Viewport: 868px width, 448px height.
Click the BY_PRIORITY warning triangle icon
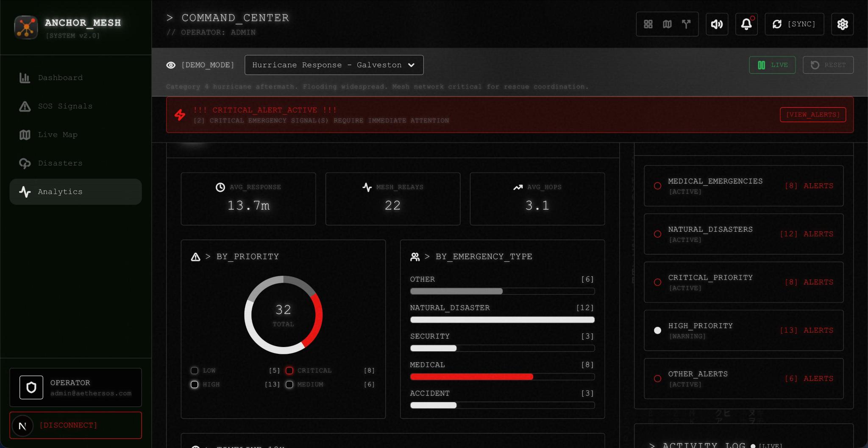[195, 257]
